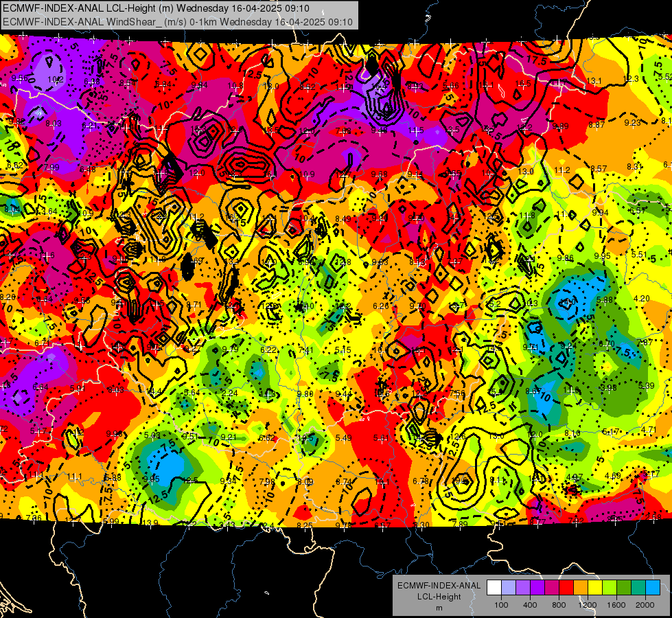The width and height of the screenshot is (672, 618).
Task: Select the lime green legend swatch
Action: tap(610, 588)
